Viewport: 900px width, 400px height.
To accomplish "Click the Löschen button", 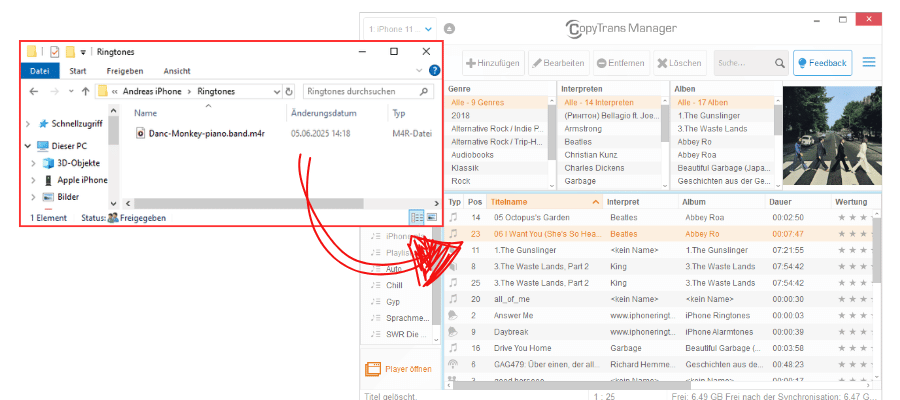I will tap(680, 63).
